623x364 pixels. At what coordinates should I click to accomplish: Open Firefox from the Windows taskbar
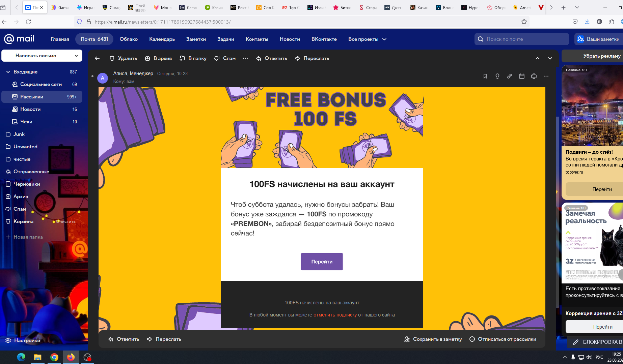point(71,357)
